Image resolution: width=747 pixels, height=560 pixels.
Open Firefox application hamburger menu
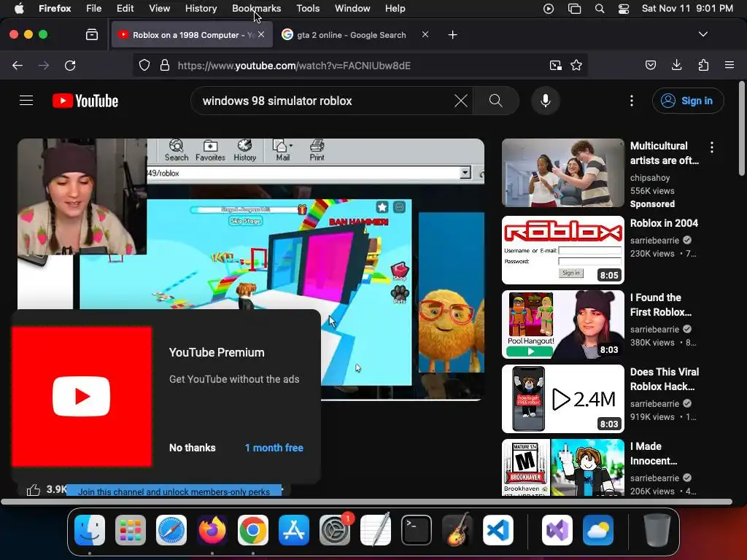tap(729, 65)
